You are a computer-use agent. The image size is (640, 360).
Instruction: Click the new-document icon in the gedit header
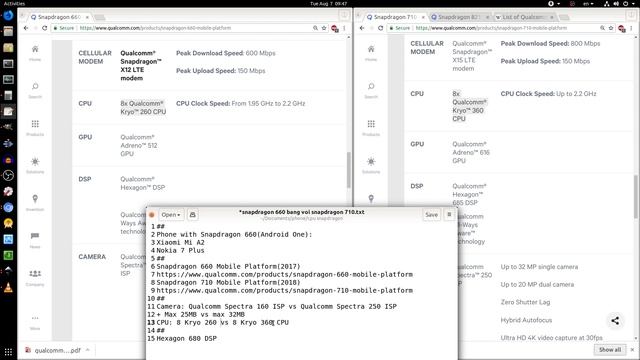(x=193, y=215)
